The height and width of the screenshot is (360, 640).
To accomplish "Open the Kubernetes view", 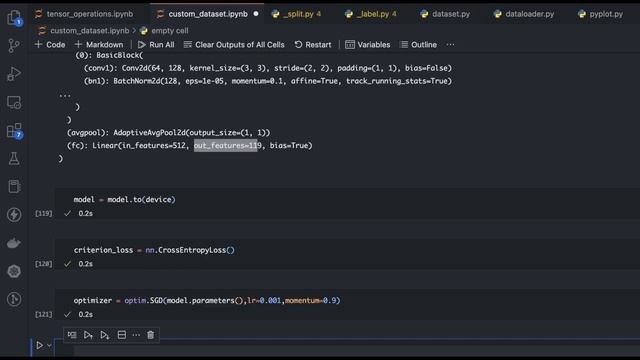I will [14, 271].
